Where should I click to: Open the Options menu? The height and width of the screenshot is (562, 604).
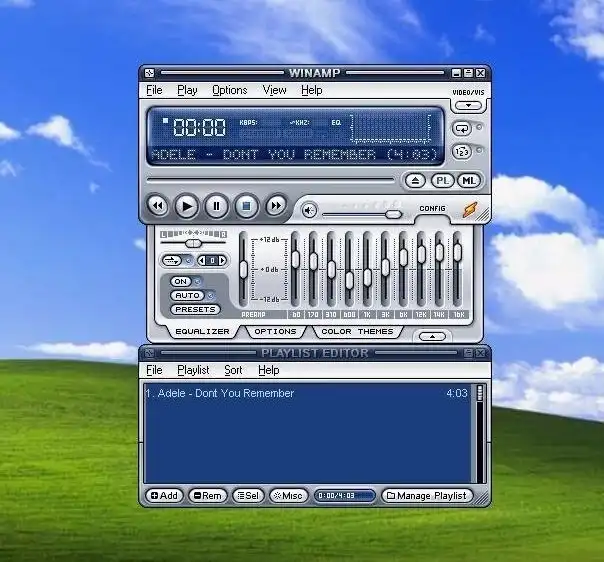click(x=230, y=90)
